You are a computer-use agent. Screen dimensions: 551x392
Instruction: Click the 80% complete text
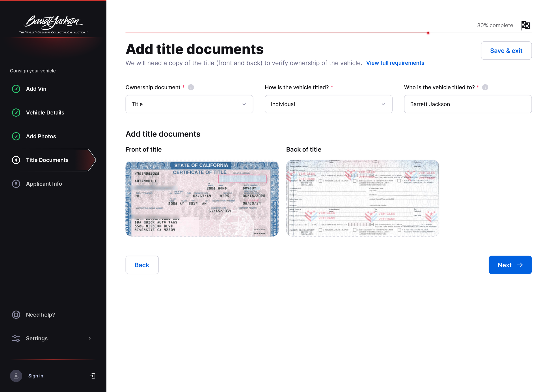click(x=495, y=25)
